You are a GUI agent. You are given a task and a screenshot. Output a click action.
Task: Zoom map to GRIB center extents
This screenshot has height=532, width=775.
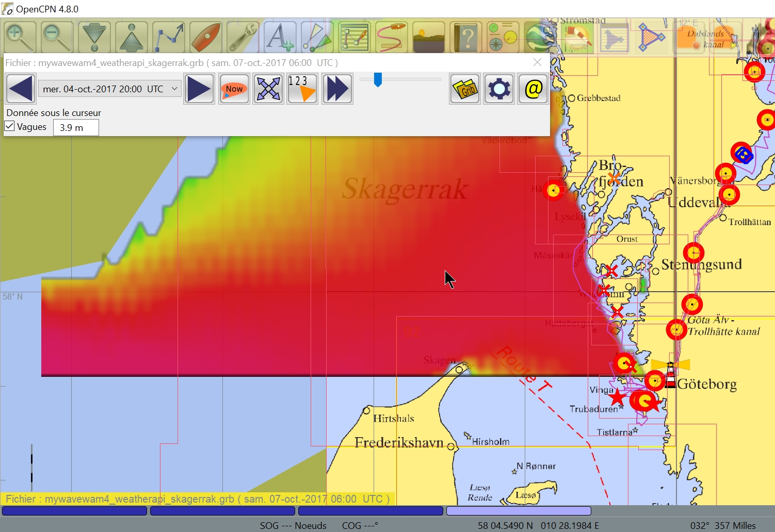[268, 89]
